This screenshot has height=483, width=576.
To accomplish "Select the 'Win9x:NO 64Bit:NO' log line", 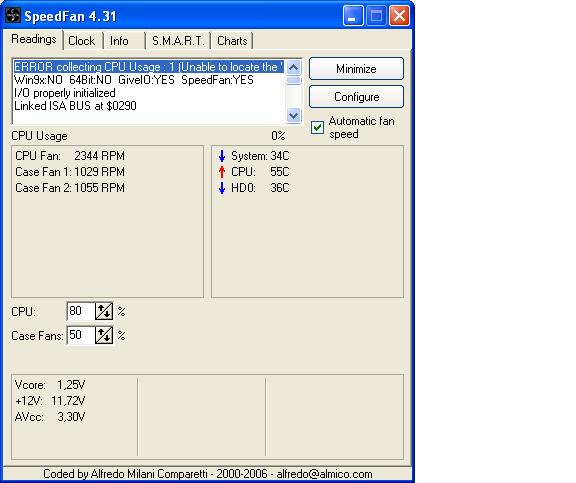I will coord(134,80).
